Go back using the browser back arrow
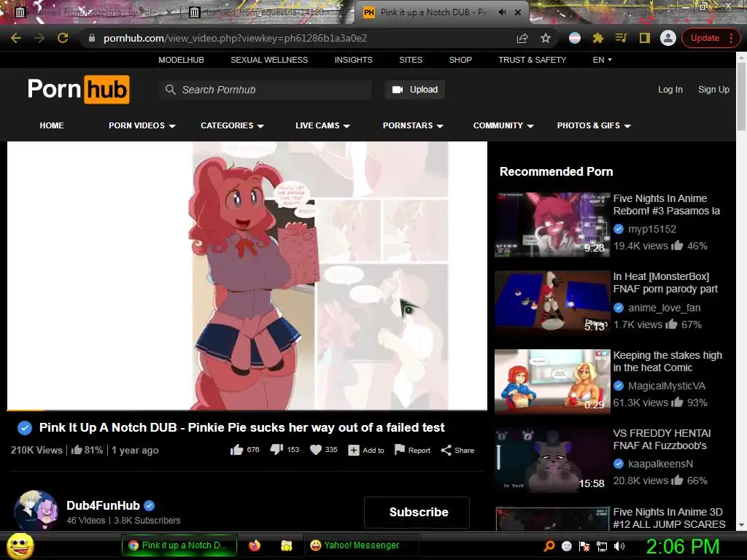The height and width of the screenshot is (560, 747). point(16,38)
